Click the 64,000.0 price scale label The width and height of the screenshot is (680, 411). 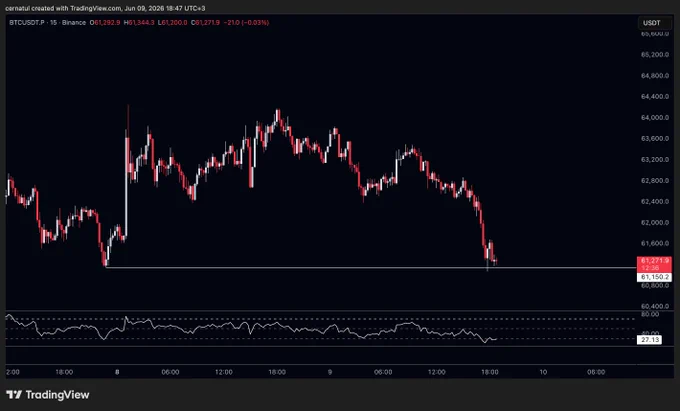click(x=655, y=117)
